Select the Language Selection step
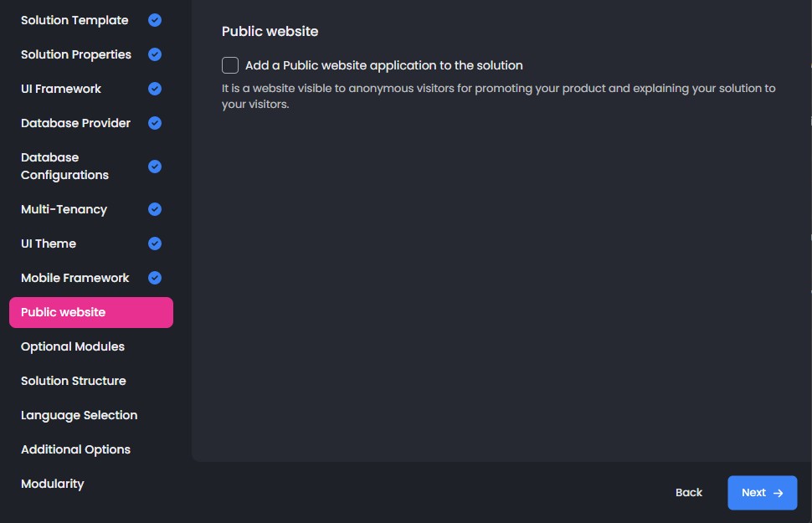This screenshot has width=812, height=523. [79, 415]
